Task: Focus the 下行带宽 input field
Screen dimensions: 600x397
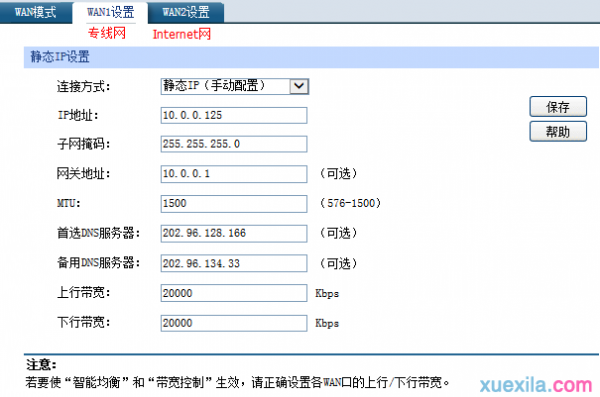Action: click(x=234, y=323)
